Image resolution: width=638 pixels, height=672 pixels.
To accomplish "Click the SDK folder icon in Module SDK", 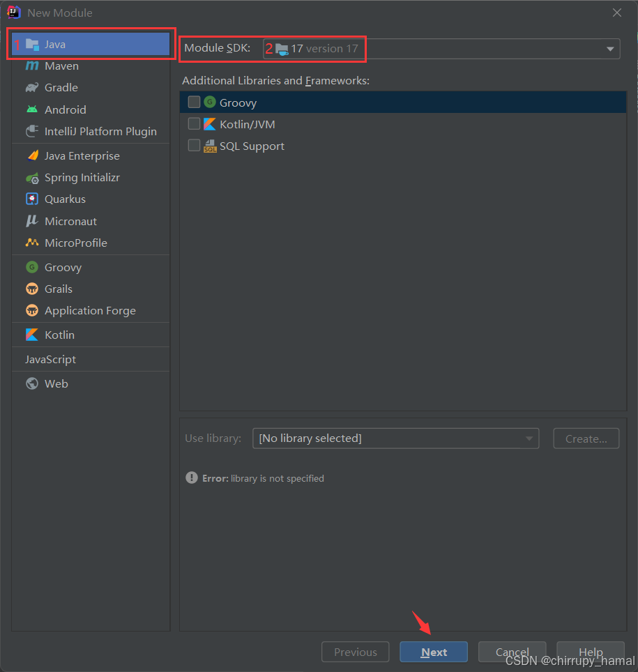I will (x=282, y=49).
